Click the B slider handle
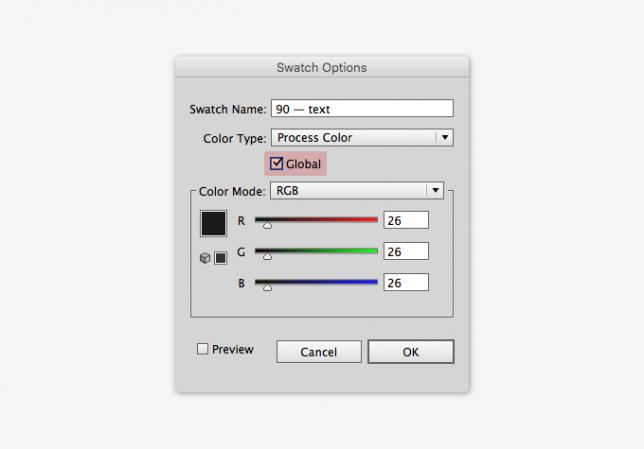Screen dimensions: 644x449 click(x=267, y=288)
